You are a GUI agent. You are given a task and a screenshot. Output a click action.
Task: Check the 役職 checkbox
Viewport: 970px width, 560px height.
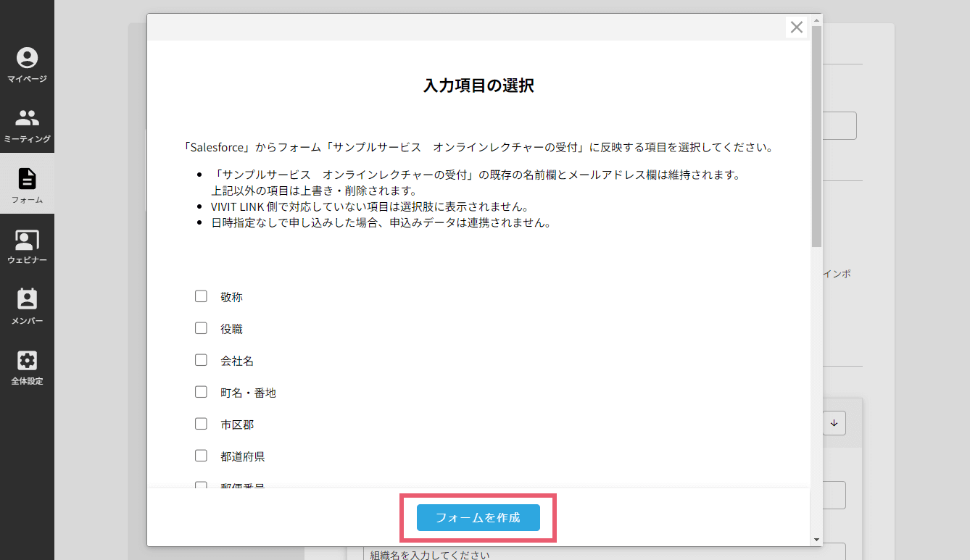201,328
